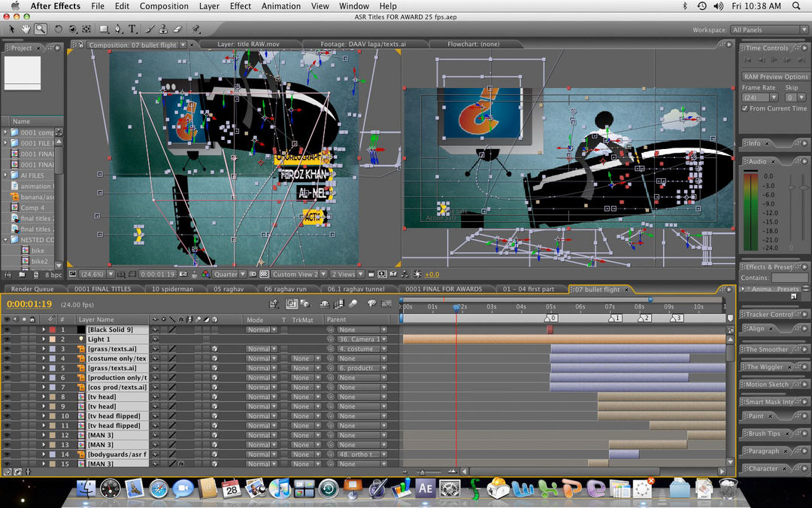812x508 pixels.
Task: Hide the Light 1 layer
Action: [7, 339]
